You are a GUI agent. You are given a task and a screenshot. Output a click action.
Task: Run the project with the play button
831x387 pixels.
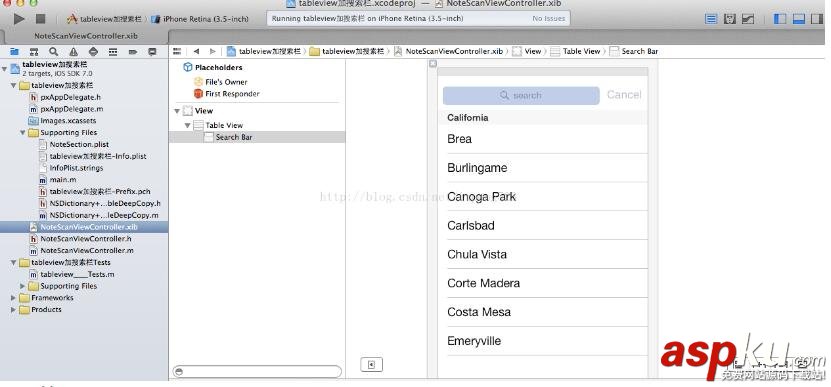click(x=19, y=19)
